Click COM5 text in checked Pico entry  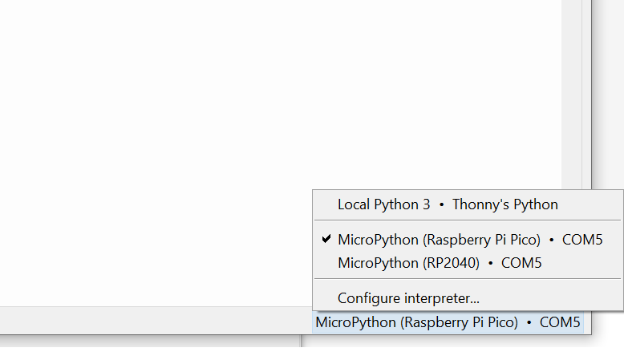point(582,239)
